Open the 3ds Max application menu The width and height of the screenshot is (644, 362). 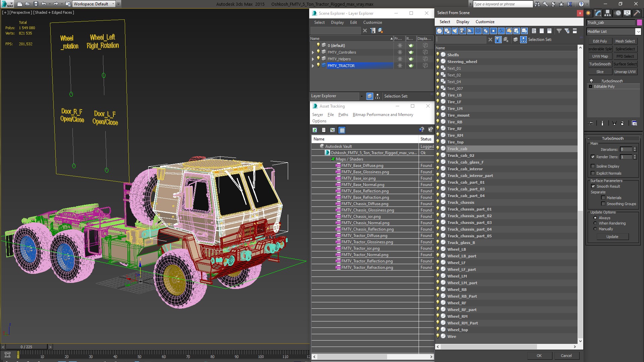(x=7, y=4)
